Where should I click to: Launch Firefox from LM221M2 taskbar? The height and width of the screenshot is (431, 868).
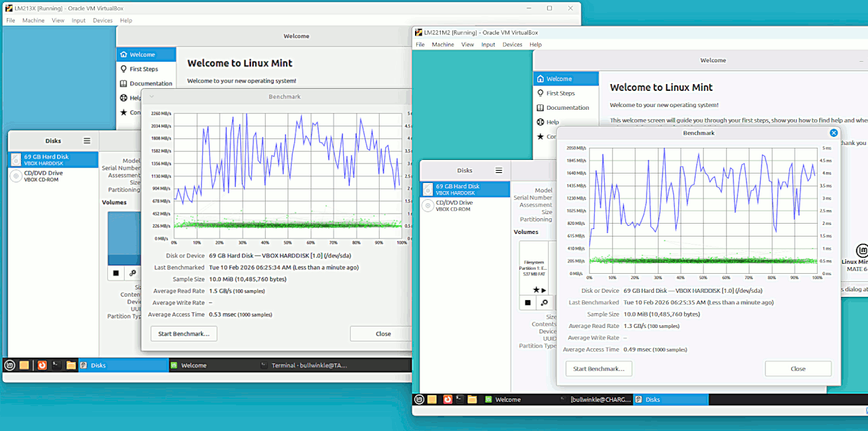click(x=448, y=400)
